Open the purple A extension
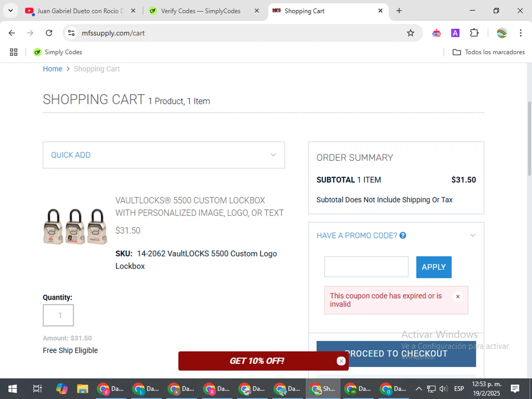This screenshot has height=399, width=532. 455,33
